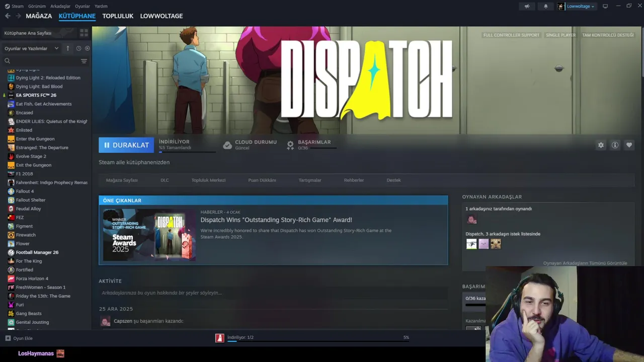Click SINGLE PLAYER tag
The height and width of the screenshot is (362, 644).
[560, 35]
